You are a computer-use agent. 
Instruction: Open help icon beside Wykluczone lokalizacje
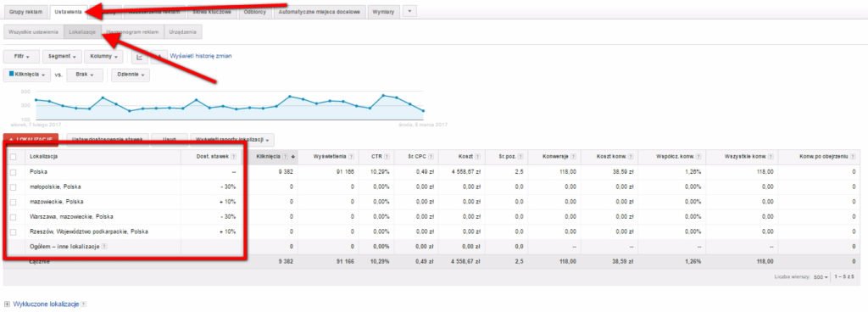[84, 304]
